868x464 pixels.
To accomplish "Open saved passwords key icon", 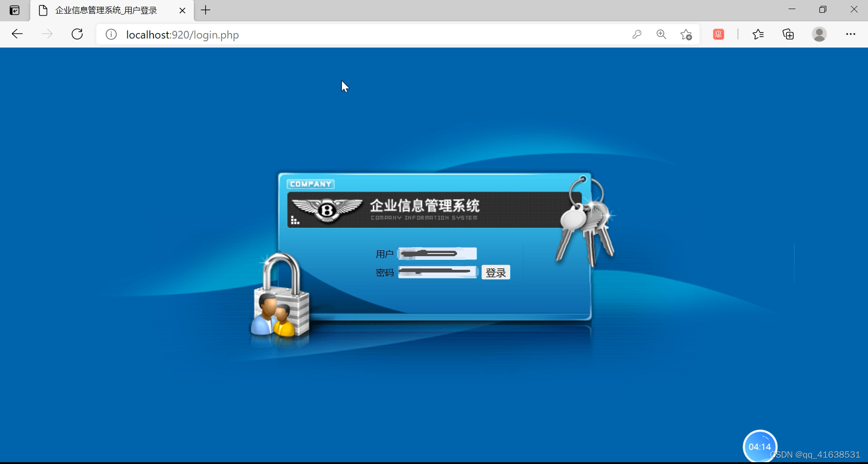I will pos(637,34).
